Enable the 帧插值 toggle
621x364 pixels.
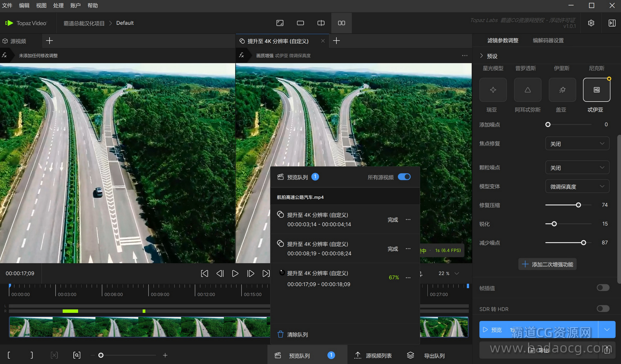click(603, 288)
